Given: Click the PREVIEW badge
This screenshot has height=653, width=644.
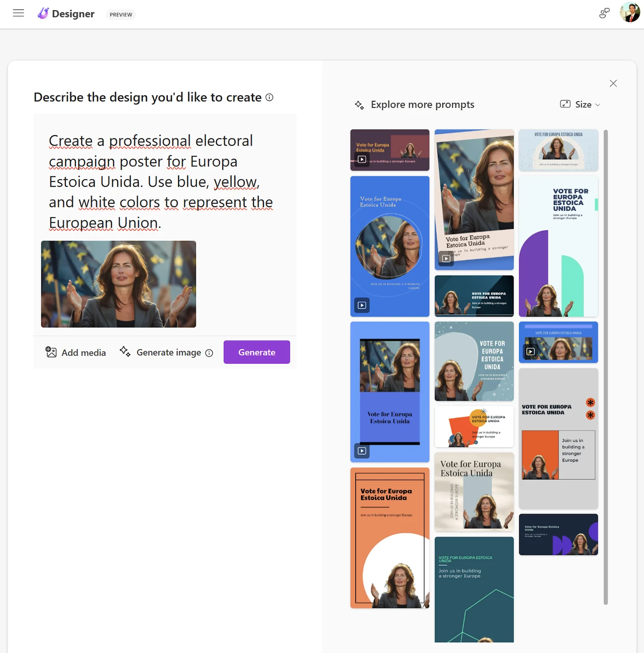Looking at the screenshot, I should (121, 15).
